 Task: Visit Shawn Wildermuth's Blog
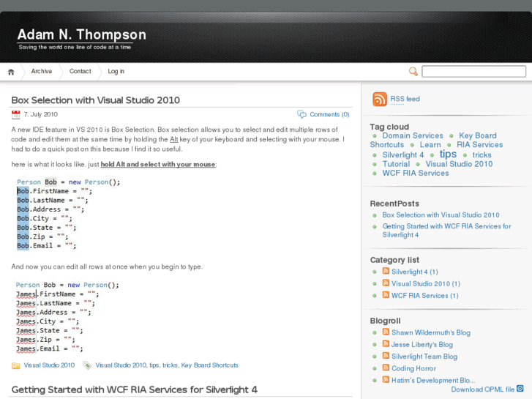pos(431,332)
